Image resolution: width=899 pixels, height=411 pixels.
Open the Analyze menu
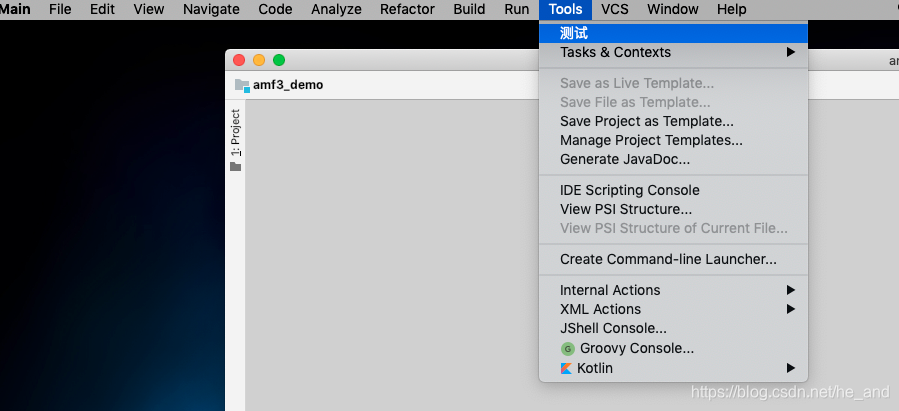[x=336, y=9]
